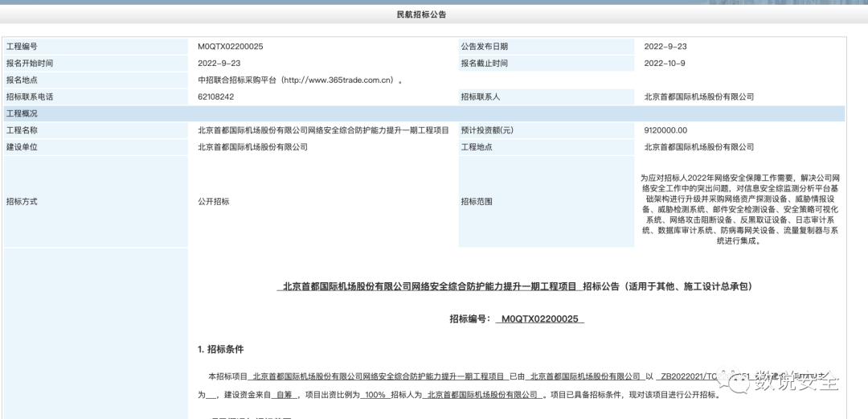
Task: Click the underlined announcement heading title
Action: coord(429,286)
